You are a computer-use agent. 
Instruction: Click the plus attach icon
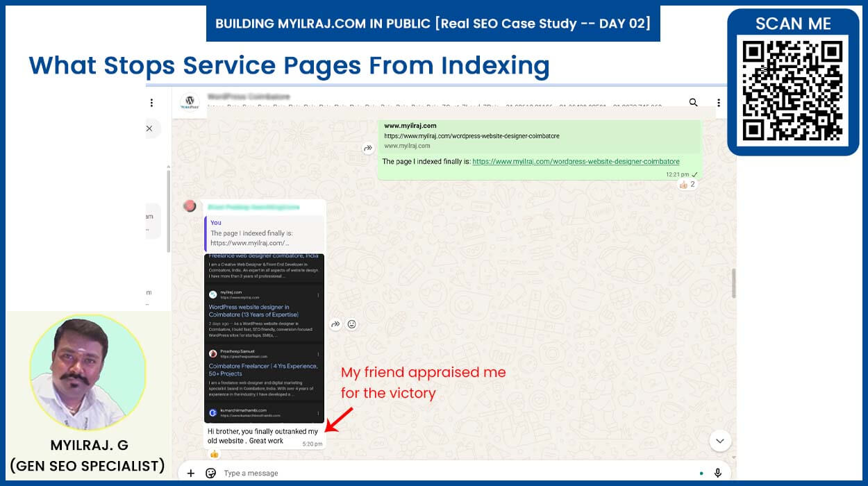coord(191,473)
